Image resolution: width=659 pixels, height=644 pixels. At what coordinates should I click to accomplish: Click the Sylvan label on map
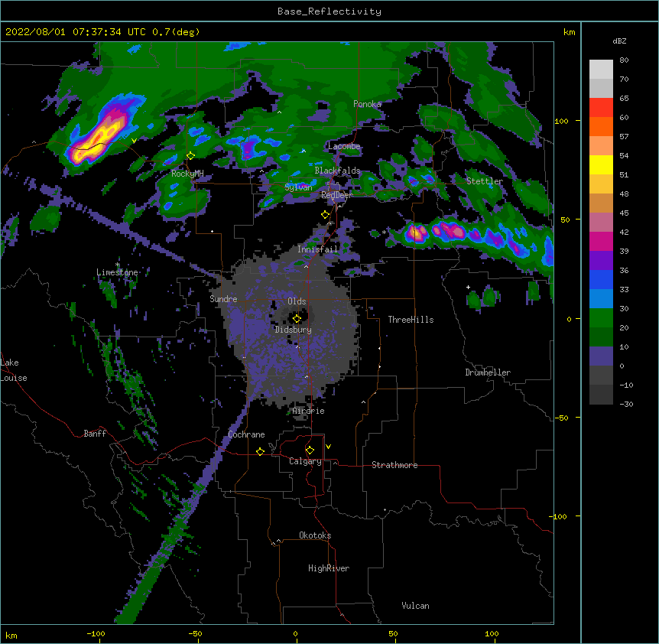pos(298,187)
